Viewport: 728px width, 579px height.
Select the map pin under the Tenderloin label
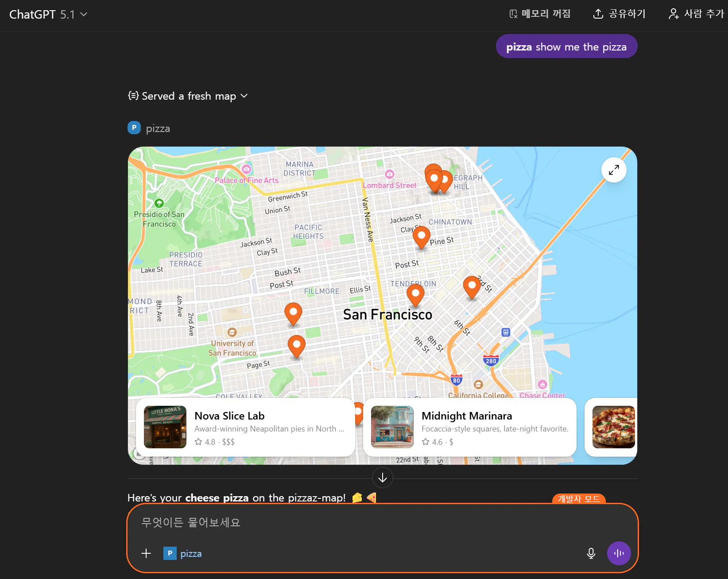[415, 295]
